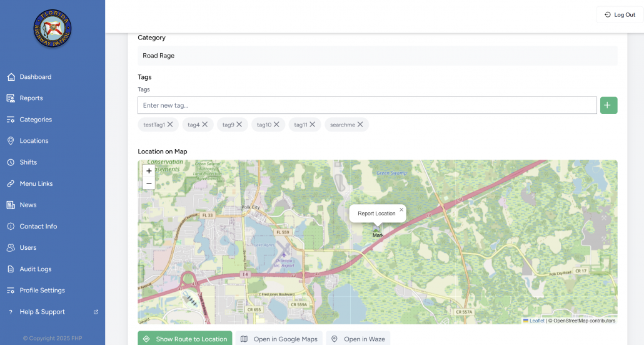Image resolution: width=644 pixels, height=345 pixels.
Task: Delete the searchme tag
Action: pos(360,125)
